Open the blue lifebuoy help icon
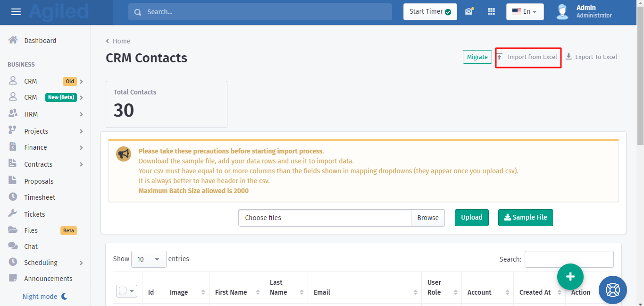 (x=612, y=289)
